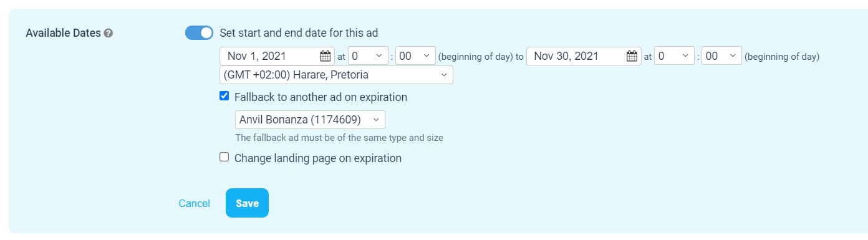Open the start date calendar picker icon
The image size is (868, 240).
[x=325, y=56]
